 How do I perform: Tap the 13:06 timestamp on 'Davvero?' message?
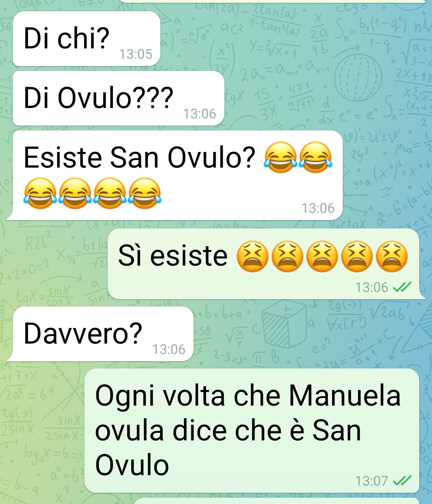coord(169,350)
